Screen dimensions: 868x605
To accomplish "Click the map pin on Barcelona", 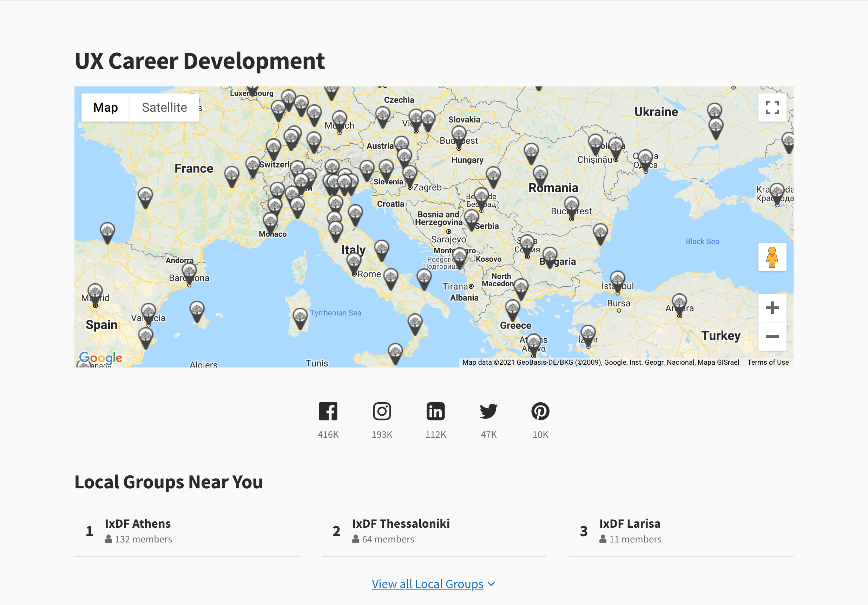I will [189, 274].
